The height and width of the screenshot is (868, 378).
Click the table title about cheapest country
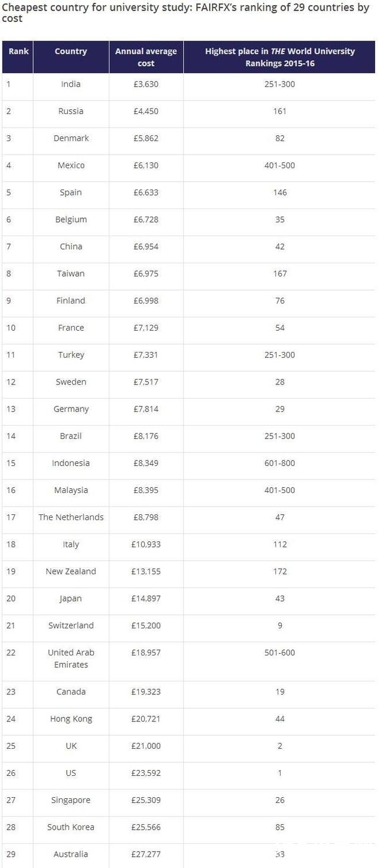pos(188,13)
